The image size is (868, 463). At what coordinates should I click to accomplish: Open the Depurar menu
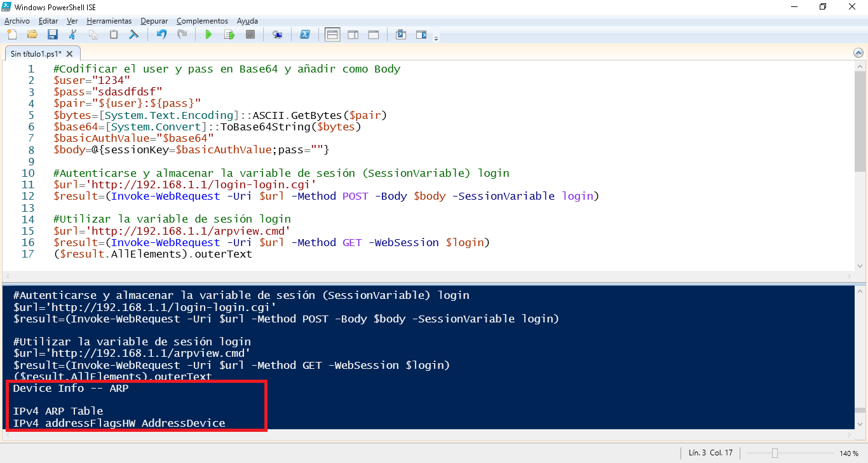[154, 21]
